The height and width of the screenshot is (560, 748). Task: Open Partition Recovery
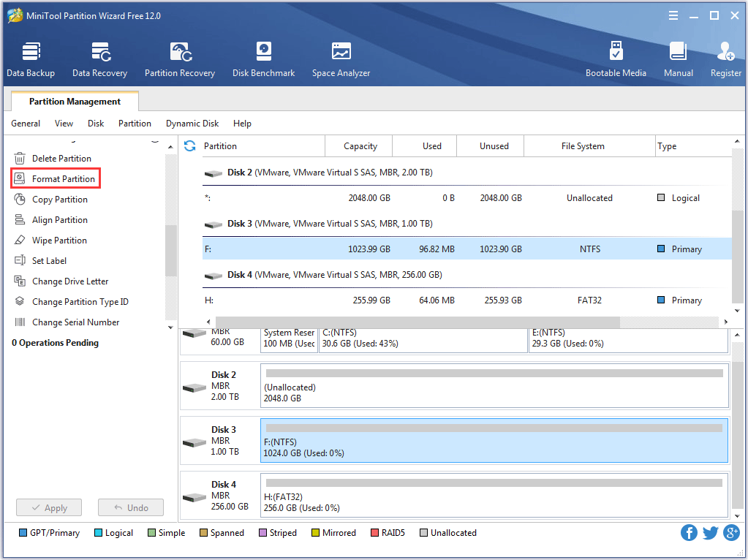[x=180, y=60]
